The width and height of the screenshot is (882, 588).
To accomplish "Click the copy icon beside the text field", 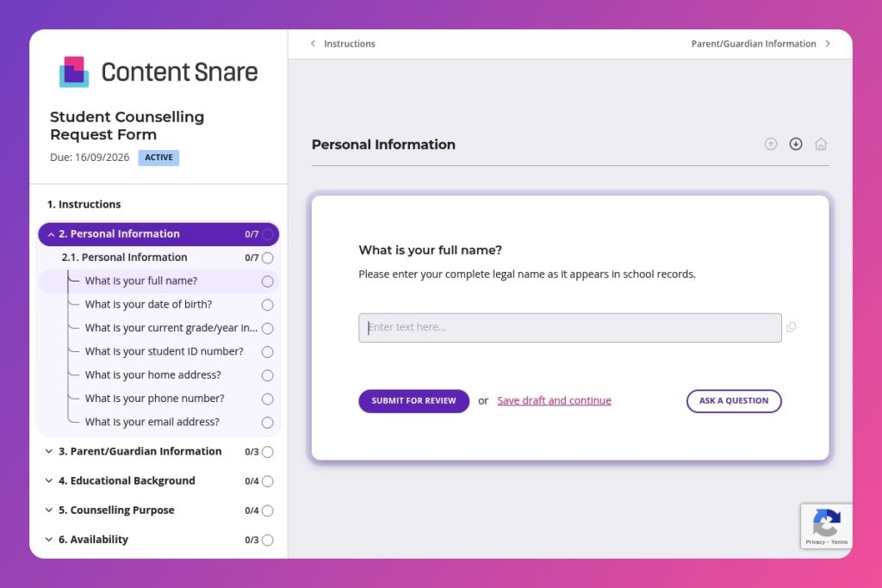I will point(792,327).
